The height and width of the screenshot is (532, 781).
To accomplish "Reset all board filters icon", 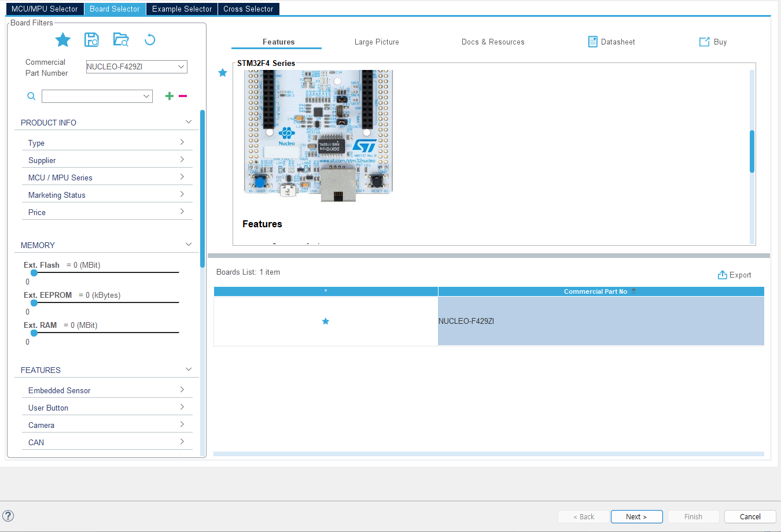I will click(150, 39).
